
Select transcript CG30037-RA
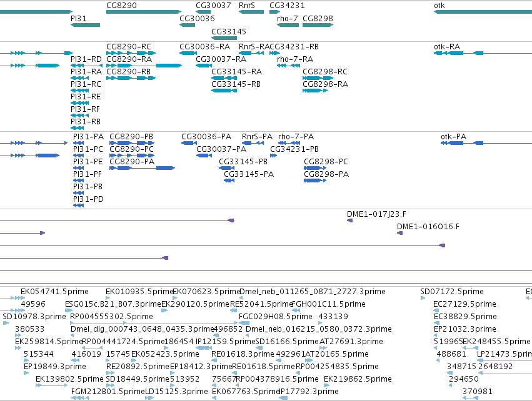click(204, 66)
